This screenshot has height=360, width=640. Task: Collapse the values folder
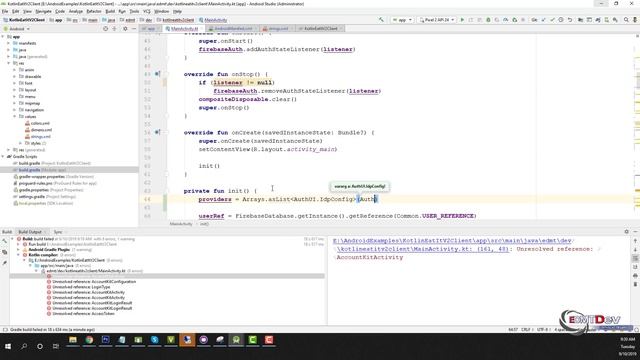click(x=15, y=116)
